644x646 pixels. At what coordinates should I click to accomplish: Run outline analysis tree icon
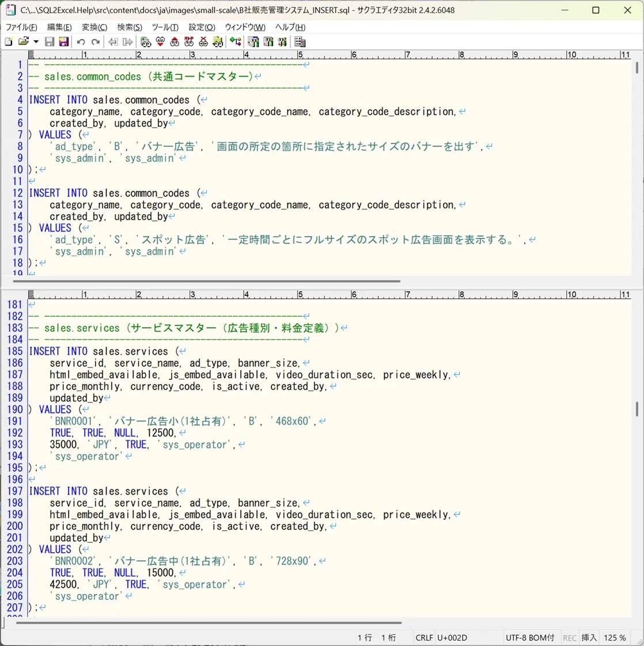coord(236,41)
